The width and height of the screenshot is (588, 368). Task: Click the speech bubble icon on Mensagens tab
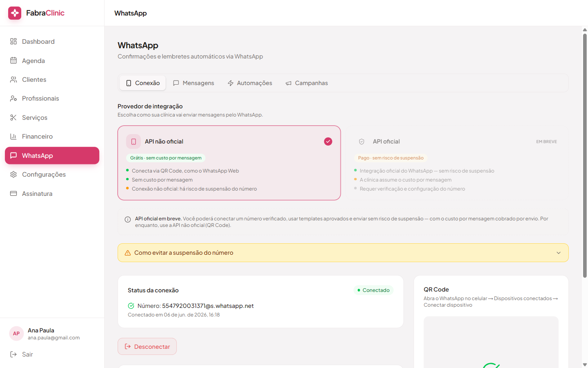176,83
